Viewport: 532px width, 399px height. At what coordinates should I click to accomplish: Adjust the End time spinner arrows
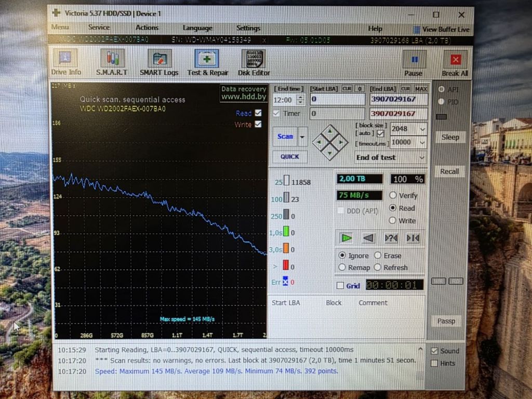[x=300, y=99]
